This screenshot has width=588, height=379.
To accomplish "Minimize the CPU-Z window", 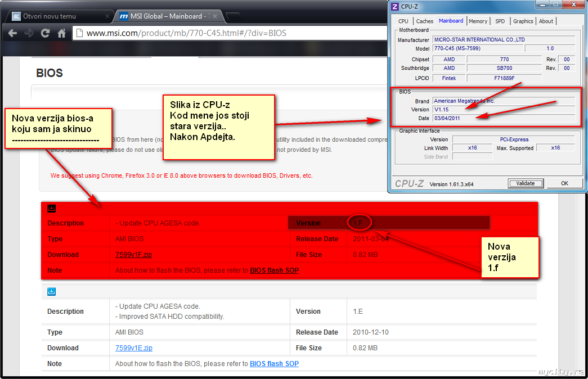I will click(x=542, y=5).
